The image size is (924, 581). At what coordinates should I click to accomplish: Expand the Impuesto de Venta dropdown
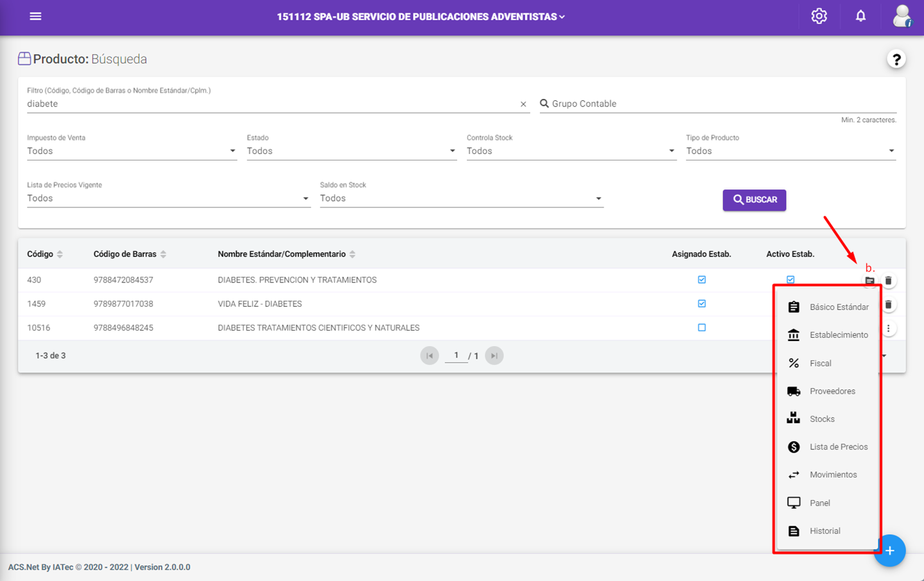(132, 152)
